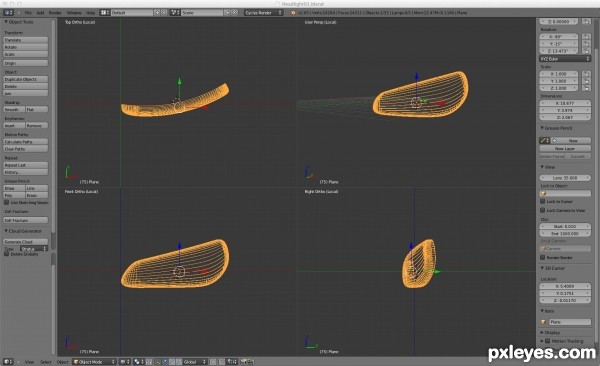Click the Lock to Object cube icon

point(543,193)
